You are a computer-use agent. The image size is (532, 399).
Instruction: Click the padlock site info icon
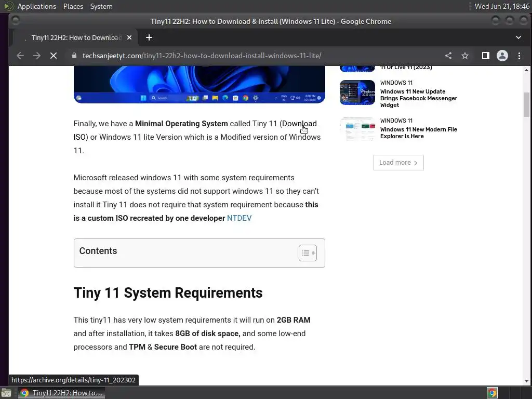tap(74, 56)
